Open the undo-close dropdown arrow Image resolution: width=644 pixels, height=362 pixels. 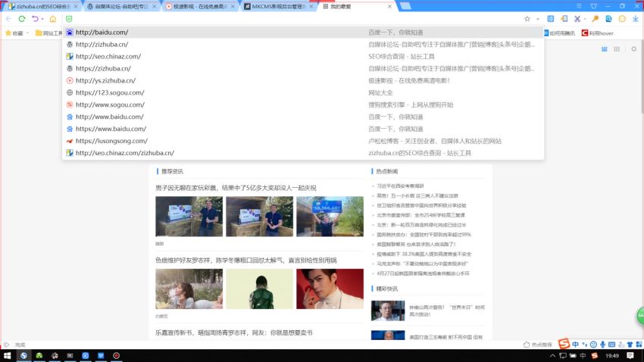[x=42, y=19]
